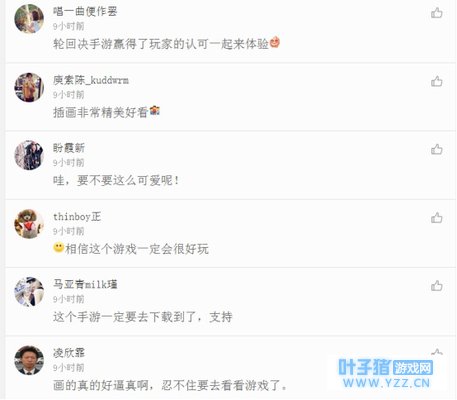Open username link 凌欣霏
The height and width of the screenshot is (400, 457).
[x=69, y=353]
